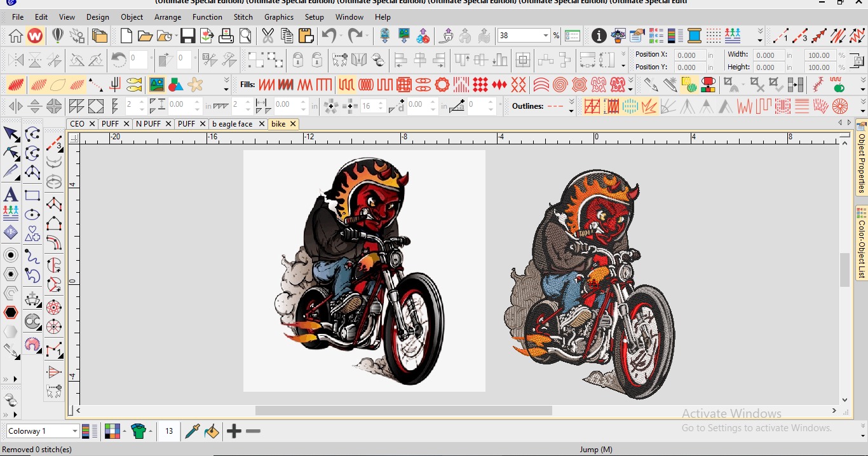Toggle the show grid dotted icon
This screenshot has width=868, height=456.
click(714, 36)
